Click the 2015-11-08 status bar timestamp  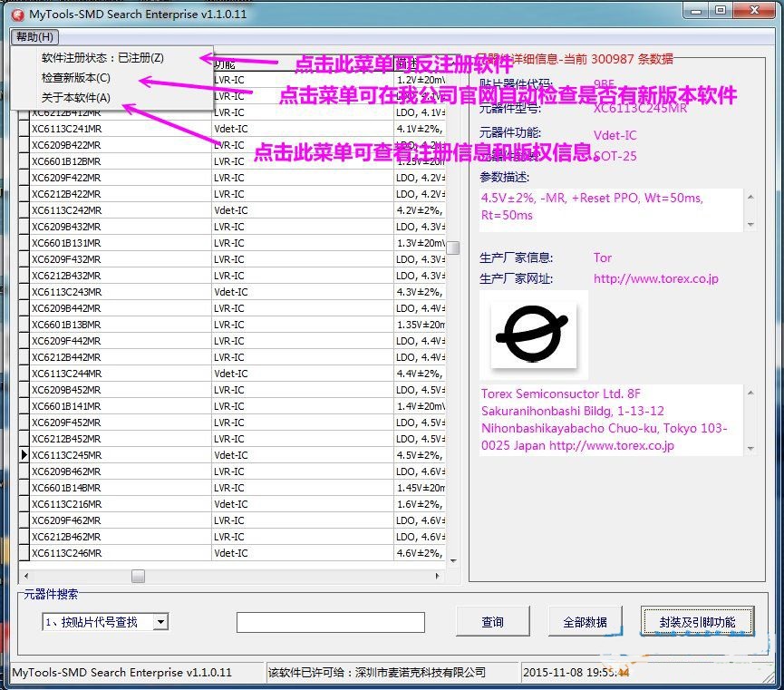click(x=576, y=673)
